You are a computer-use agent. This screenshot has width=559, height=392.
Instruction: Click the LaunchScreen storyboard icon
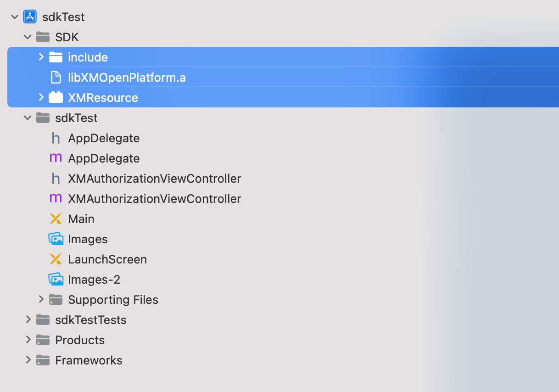[56, 259]
